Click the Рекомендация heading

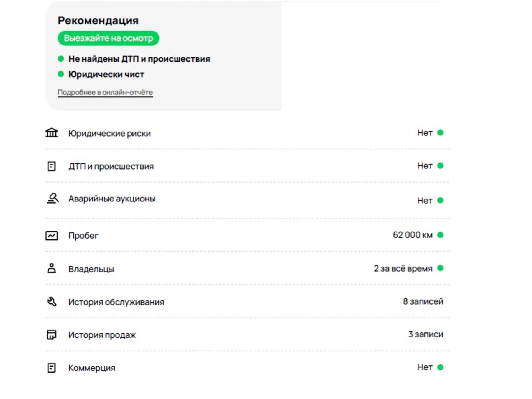[x=98, y=21]
